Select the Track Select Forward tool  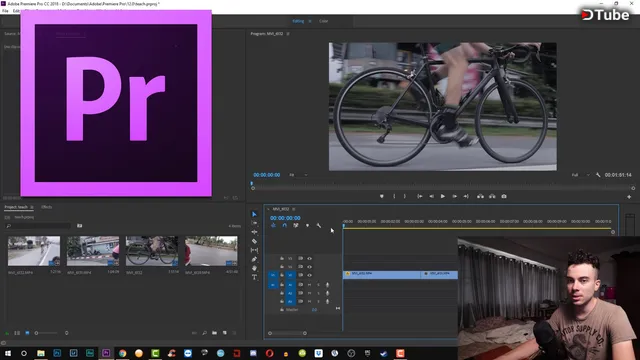(x=254, y=223)
